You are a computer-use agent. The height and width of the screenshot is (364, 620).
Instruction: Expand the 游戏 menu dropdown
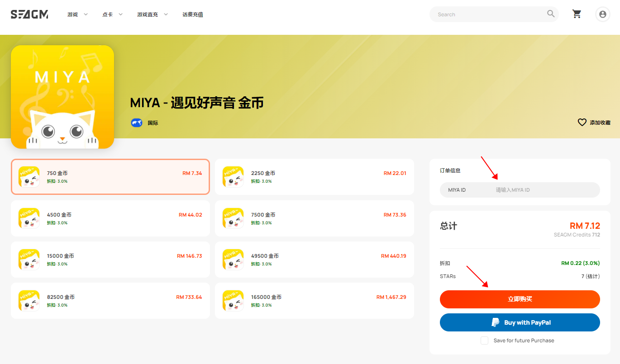(78, 14)
